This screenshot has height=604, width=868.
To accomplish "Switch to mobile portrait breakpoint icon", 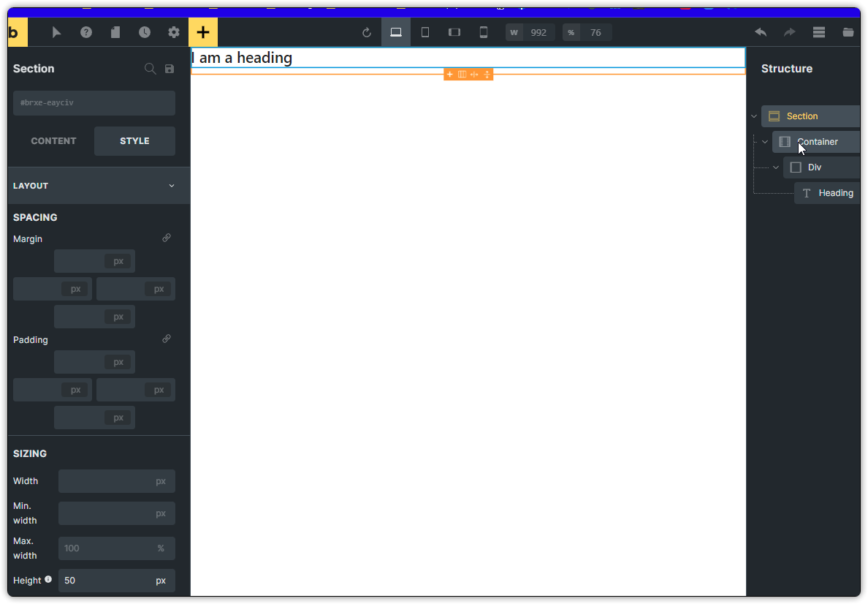I will [483, 32].
